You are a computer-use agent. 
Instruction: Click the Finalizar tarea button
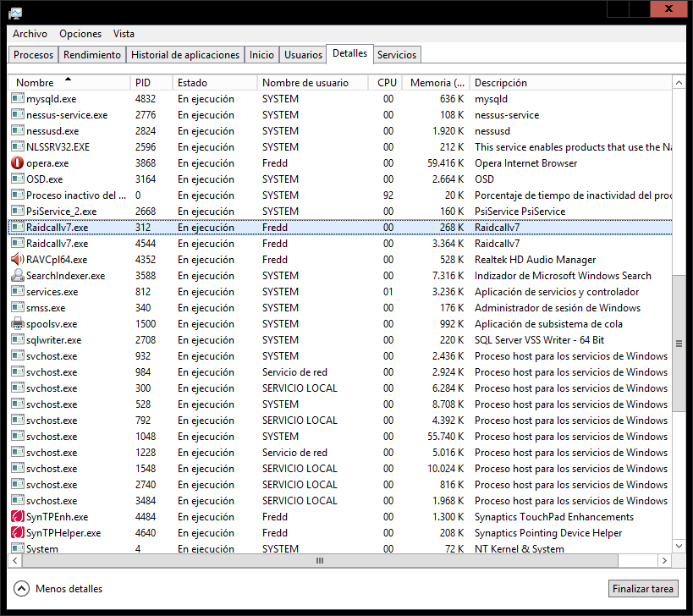point(642,589)
